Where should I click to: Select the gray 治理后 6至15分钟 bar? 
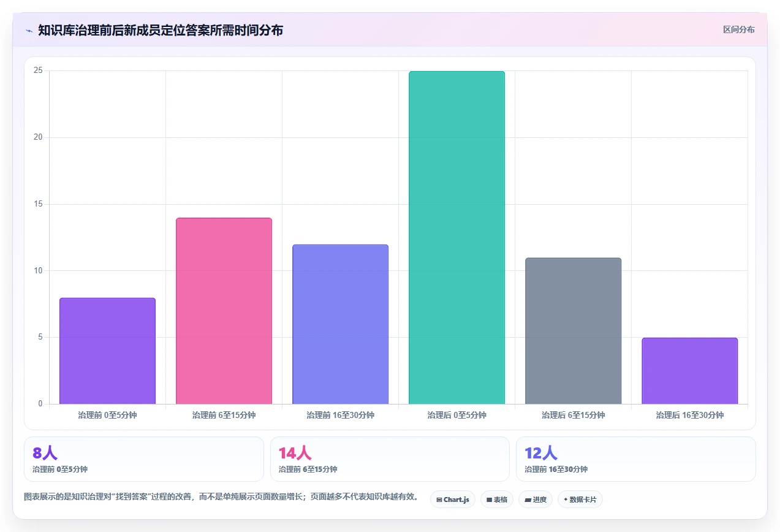(573, 331)
